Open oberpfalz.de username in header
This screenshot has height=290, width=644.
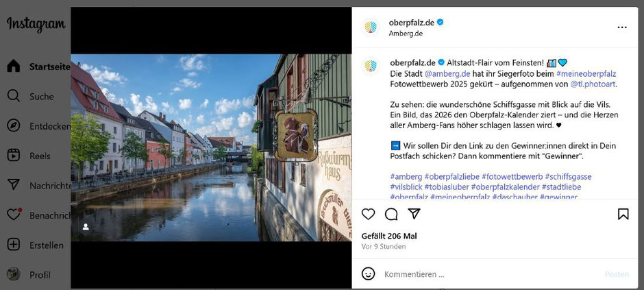[x=412, y=23]
